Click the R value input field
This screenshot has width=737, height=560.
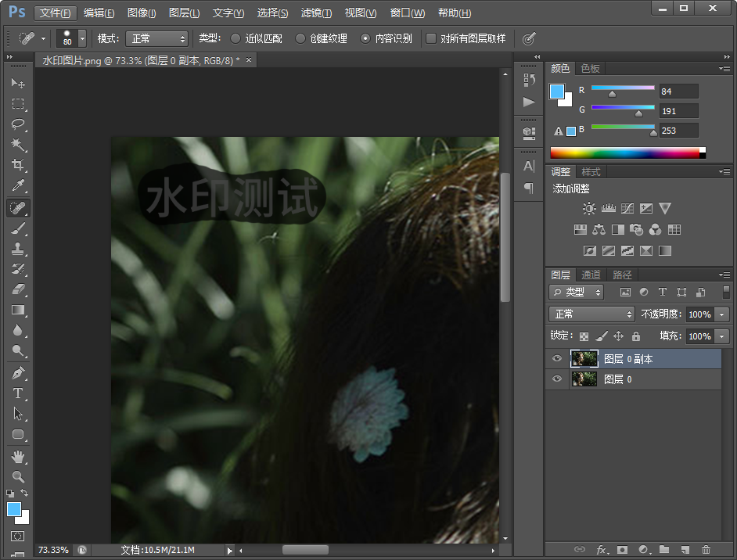[678, 92]
